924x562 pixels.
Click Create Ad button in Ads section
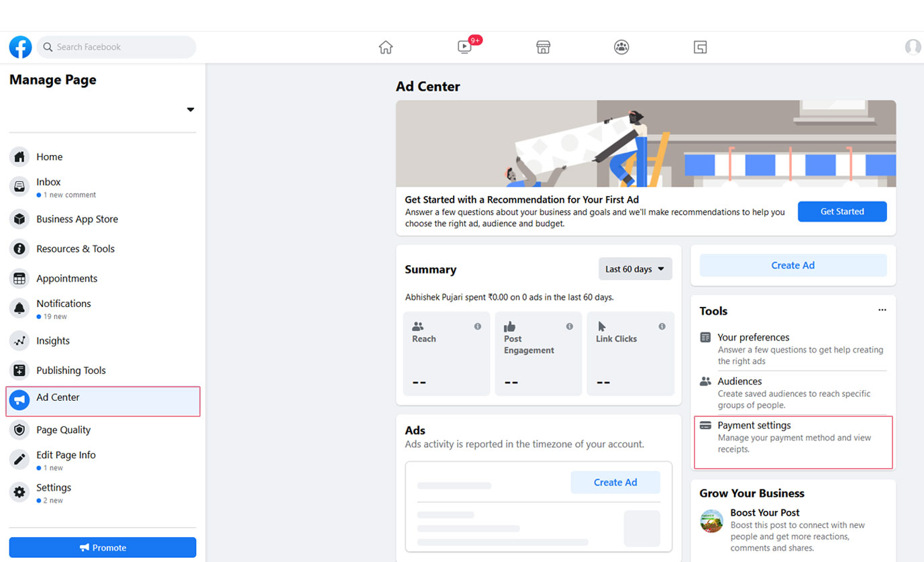click(615, 482)
